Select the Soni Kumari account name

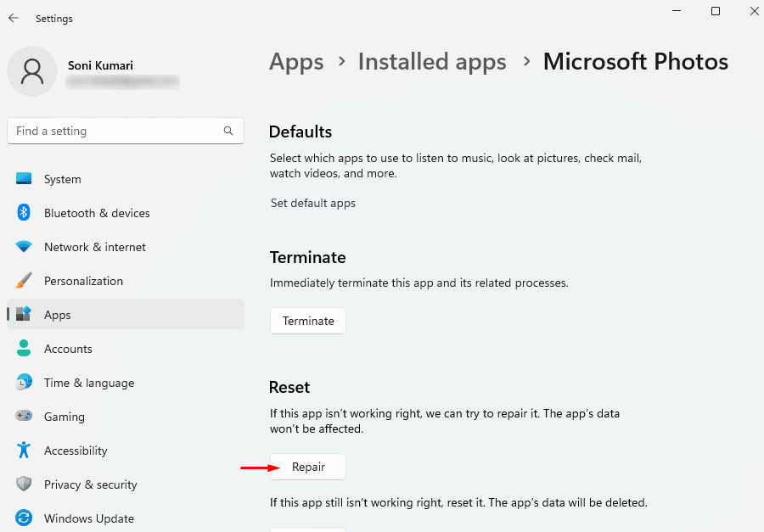click(x=100, y=65)
